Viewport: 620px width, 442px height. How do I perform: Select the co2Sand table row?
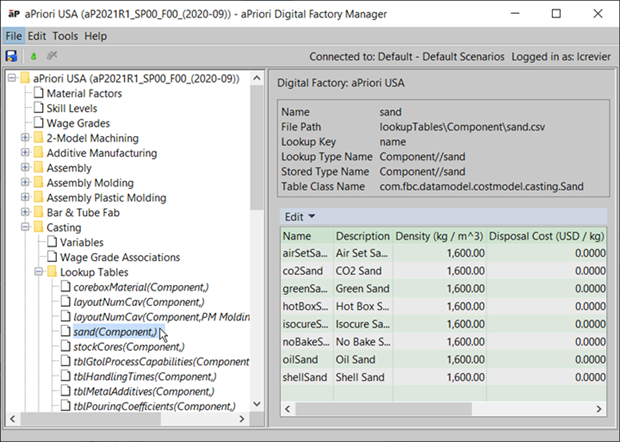(444, 271)
